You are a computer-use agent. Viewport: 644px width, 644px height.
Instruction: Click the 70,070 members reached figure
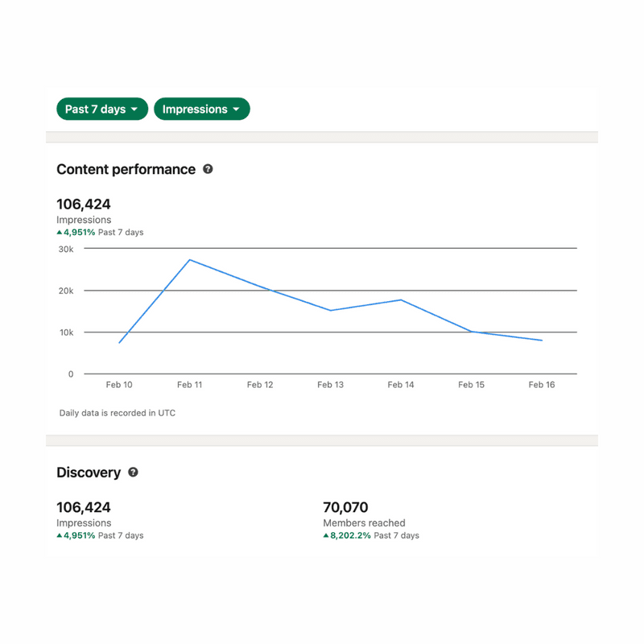345,507
